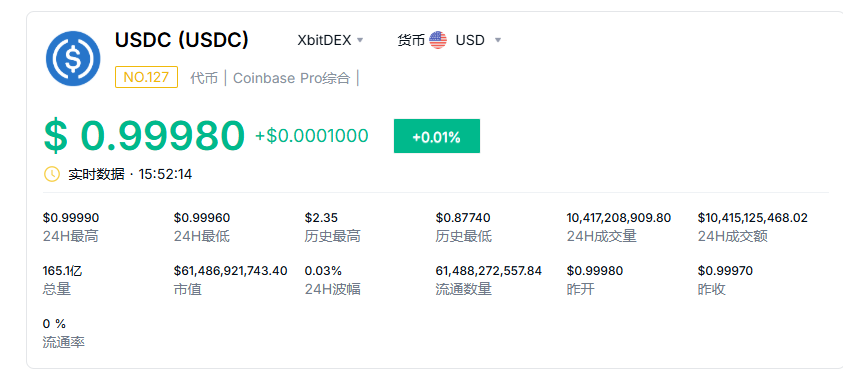
Task: Click the NO.127 rank badge
Action: point(146,77)
